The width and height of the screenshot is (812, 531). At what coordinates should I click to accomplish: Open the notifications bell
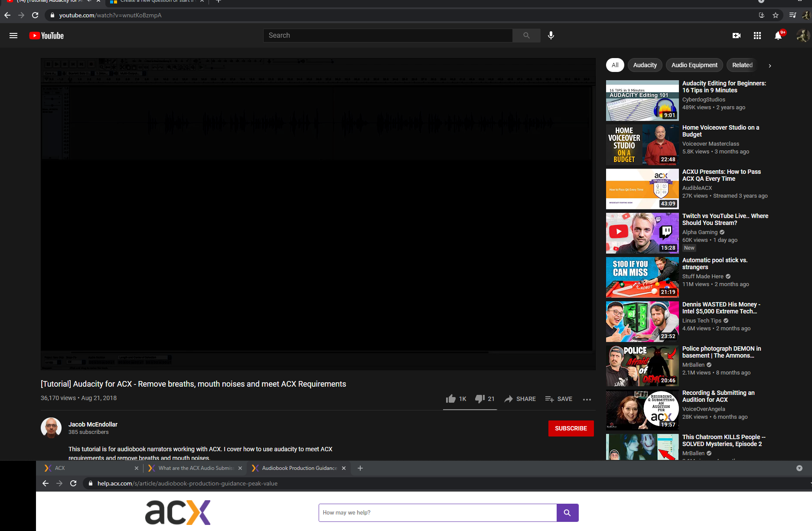(x=779, y=36)
